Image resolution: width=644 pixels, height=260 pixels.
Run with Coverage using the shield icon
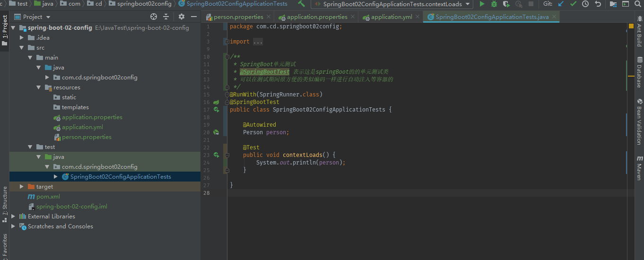[506, 4]
